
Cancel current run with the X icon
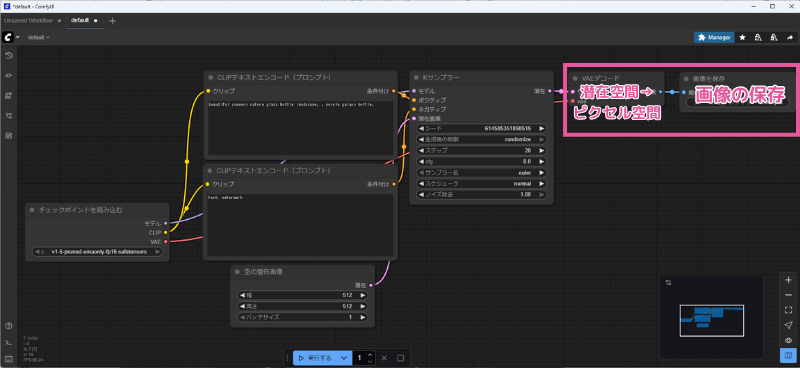[x=384, y=358]
